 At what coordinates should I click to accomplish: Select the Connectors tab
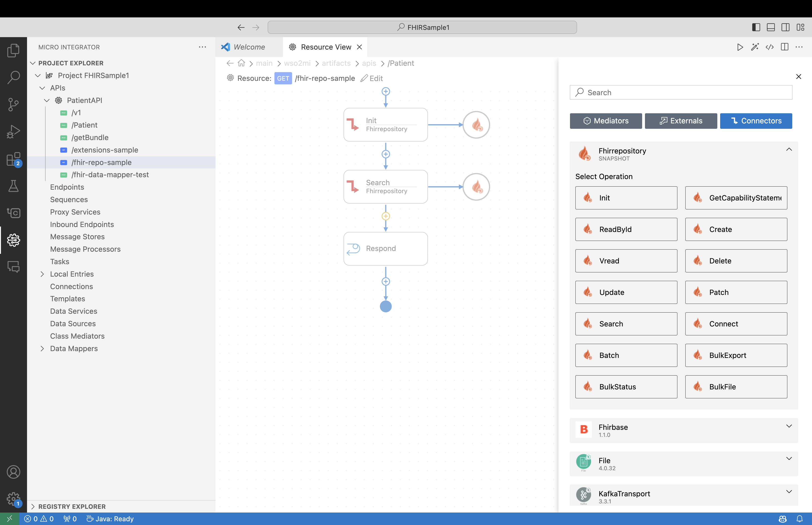pos(756,121)
